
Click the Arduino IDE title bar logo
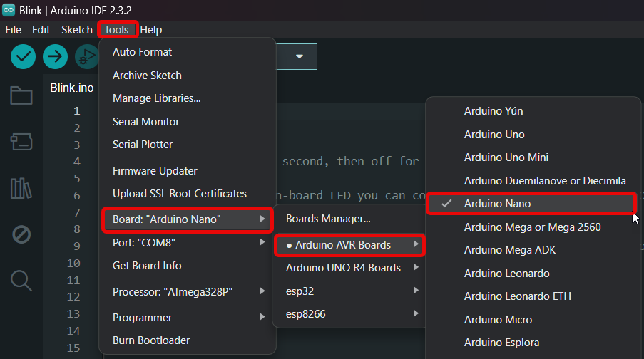tap(9, 10)
